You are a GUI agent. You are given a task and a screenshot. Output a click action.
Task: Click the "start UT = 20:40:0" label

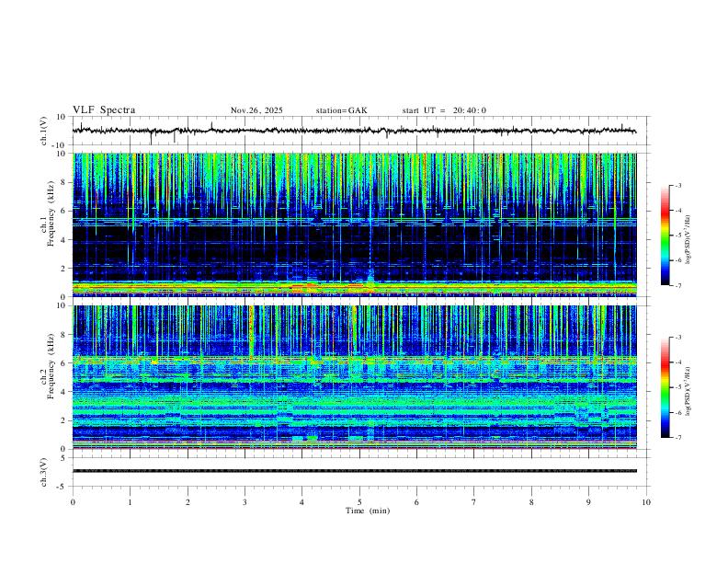coord(444,110)
